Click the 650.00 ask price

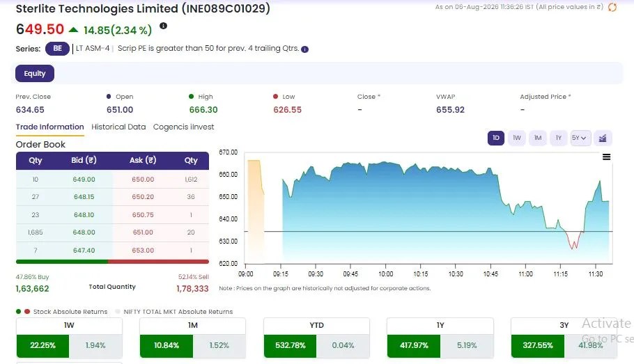[143, 180]
